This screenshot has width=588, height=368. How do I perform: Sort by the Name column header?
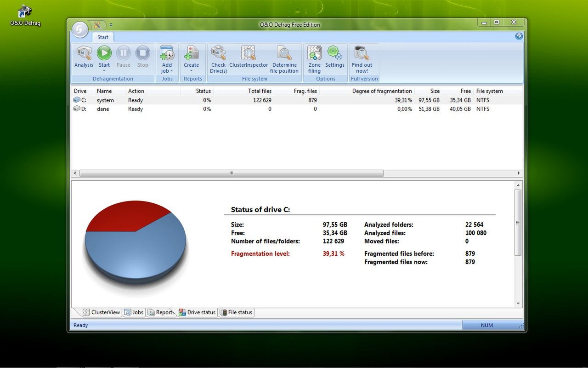(x=110, y=91)
